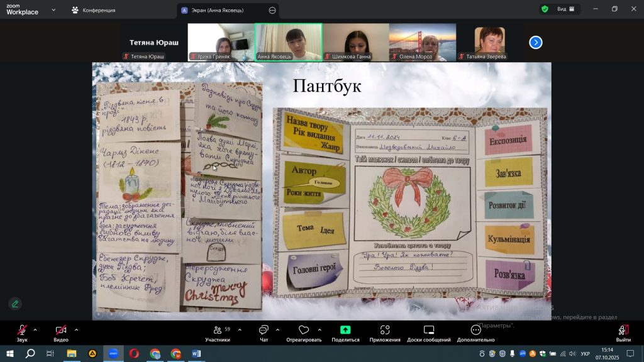Click the React heart icon

304,330
